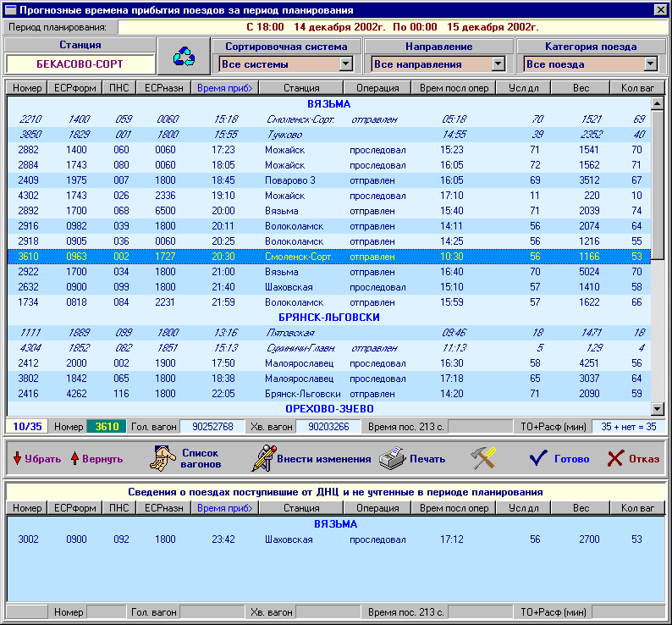672x625 pixels.
Task: Select italic train row 1111 Пятовская
Action: 329,333
